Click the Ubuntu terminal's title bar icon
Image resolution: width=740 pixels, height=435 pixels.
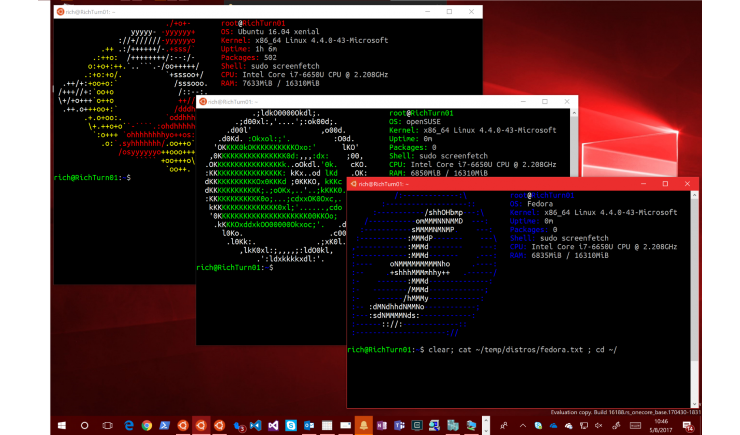(61, 10)
